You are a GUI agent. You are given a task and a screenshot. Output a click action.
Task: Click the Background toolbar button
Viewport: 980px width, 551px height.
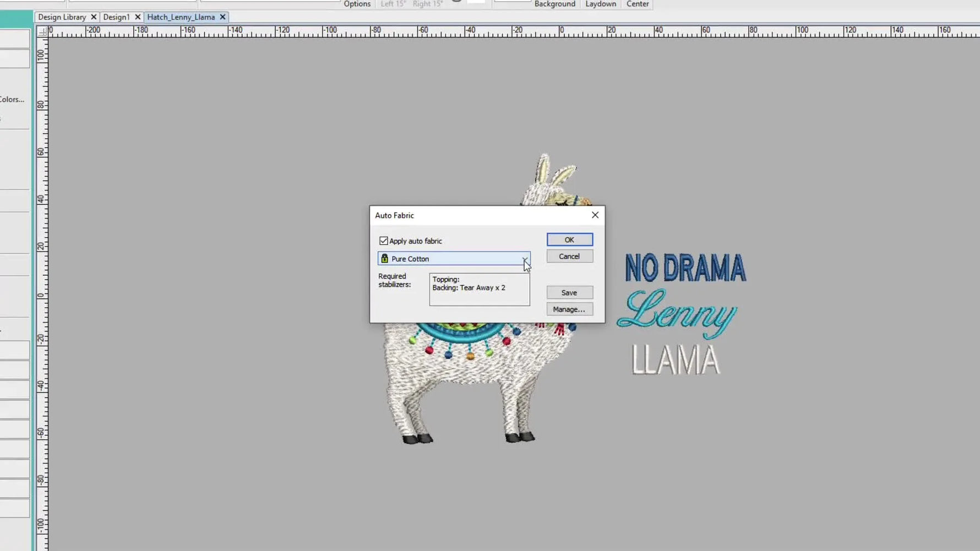[554, 4]
